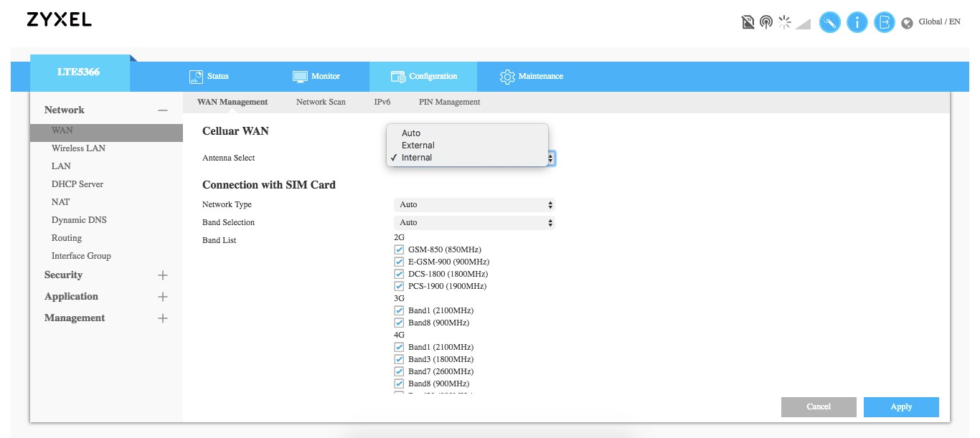This screenshot has height=438, width=980.
Task: Click the Cancel button
Action: (x=819, y=406)
